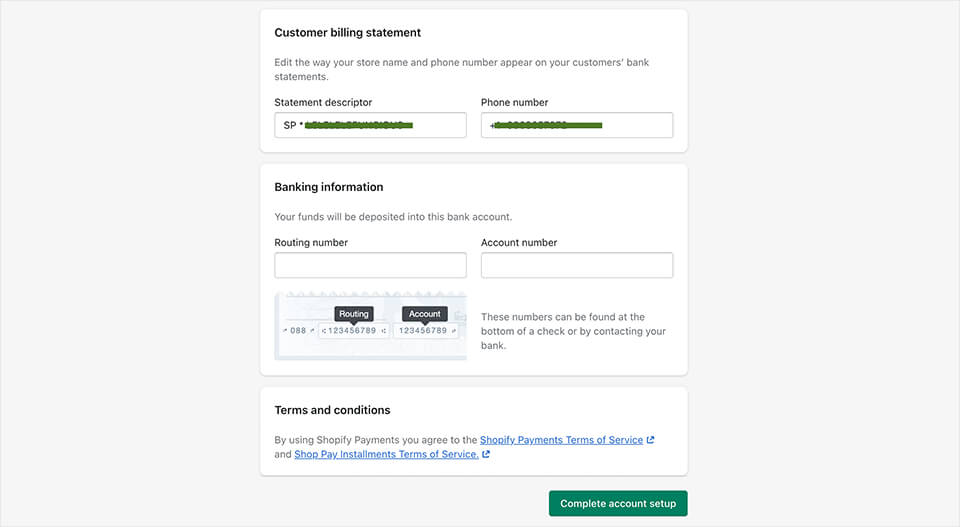Click external-link icon after Shopify Payments Terms
Image resolution: width=960 pixels, height=527 pixels.
point(651,440)
